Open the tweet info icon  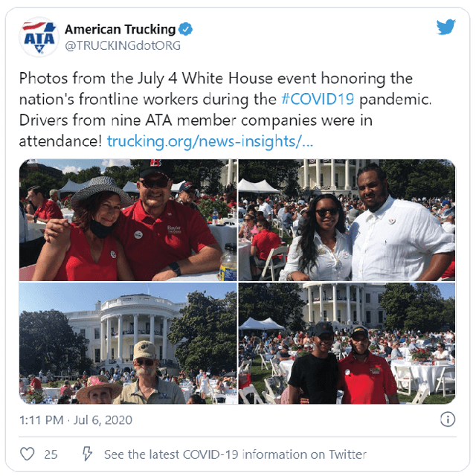(x=448, y=419)
